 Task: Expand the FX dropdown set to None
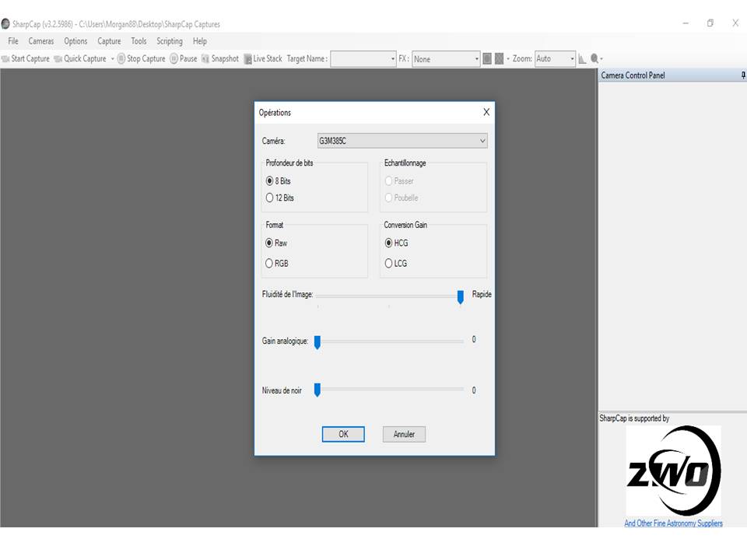tap(446, 59)
